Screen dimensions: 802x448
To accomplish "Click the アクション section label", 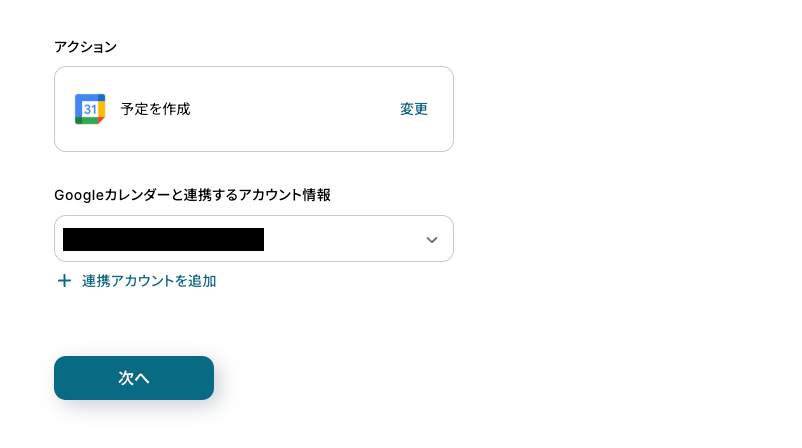I will pyautogui.click(x=85, y=47).
